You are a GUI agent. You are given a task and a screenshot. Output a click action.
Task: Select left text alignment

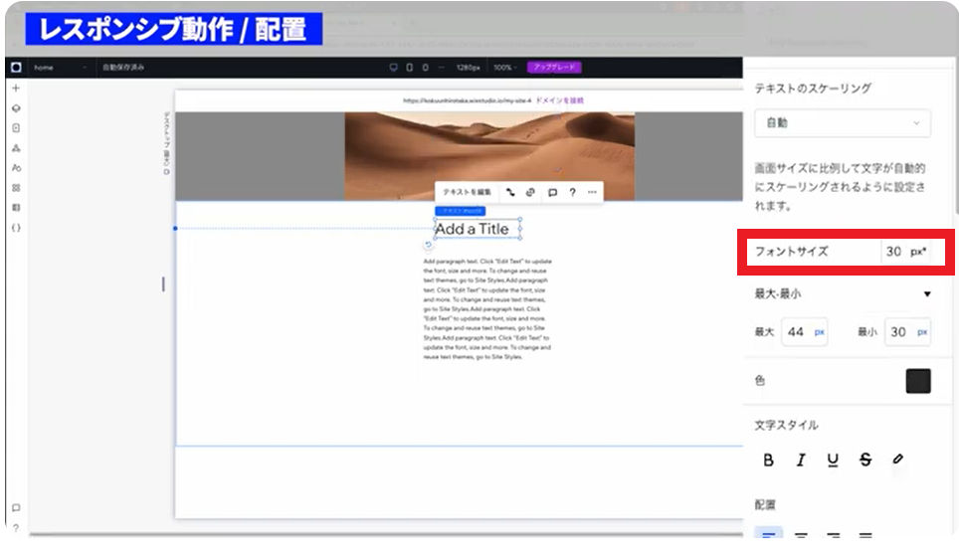coord(768,535)
